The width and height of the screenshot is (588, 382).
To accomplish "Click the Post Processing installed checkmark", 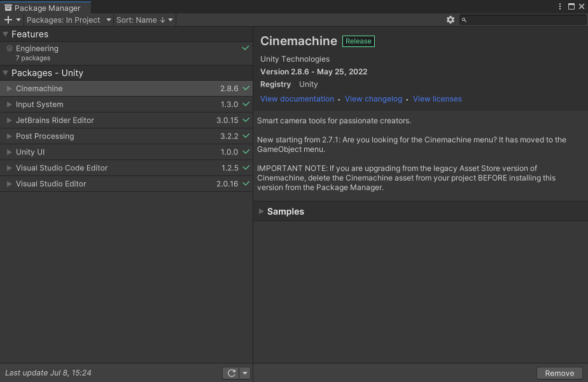I will click(x=246, y=136).
